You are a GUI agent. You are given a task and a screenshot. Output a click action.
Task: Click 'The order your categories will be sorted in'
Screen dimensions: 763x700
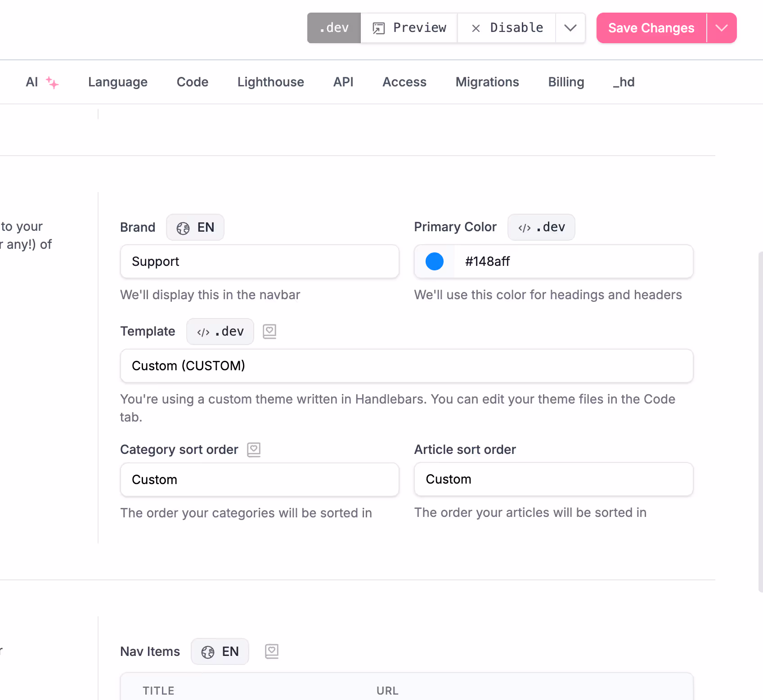tap(246, 513)
